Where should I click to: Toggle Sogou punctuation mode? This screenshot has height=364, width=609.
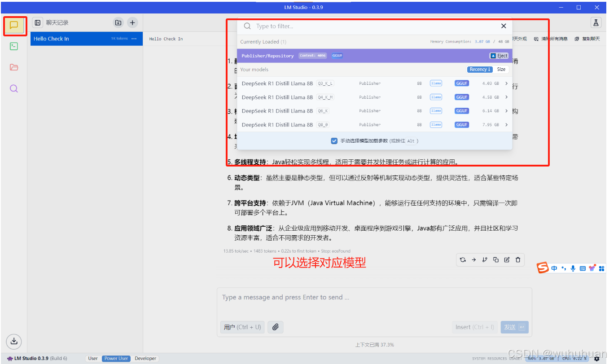564,268
